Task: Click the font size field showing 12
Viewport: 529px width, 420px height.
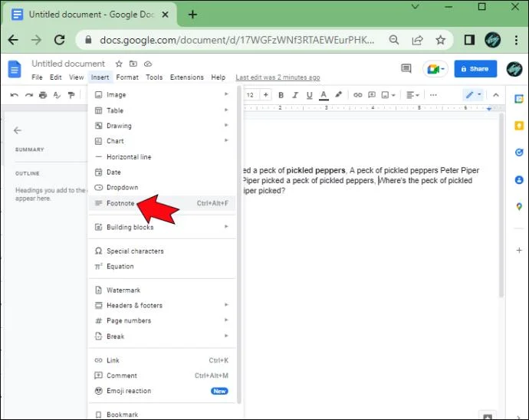Action: coord(251,95)
